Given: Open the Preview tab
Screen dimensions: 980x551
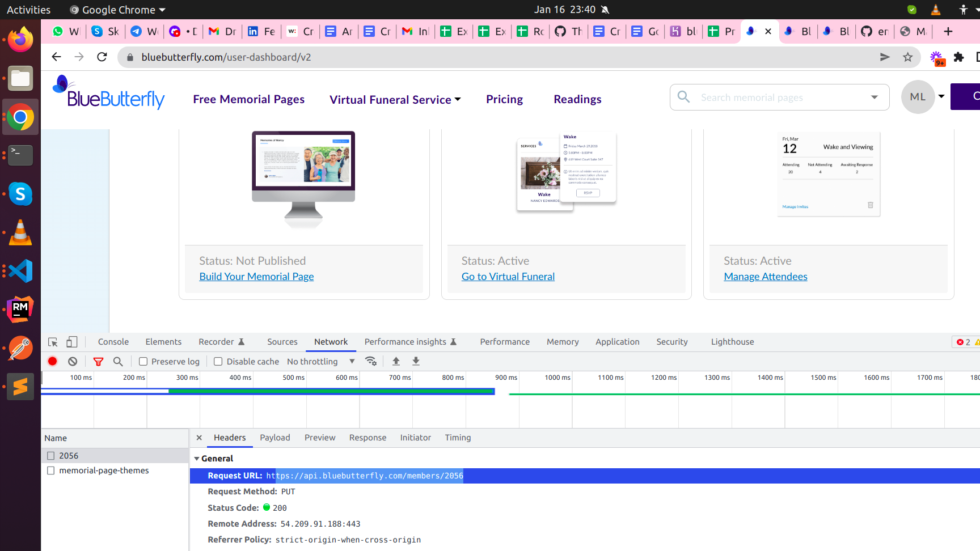Looking at the screenshot, I should (x=320, y=438).
